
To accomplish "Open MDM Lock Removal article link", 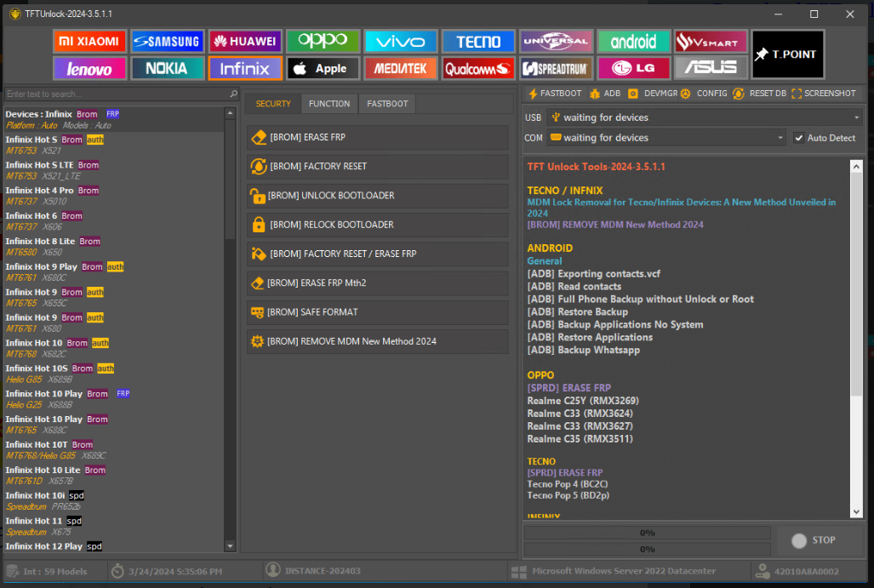I will (x=681, y=208).
